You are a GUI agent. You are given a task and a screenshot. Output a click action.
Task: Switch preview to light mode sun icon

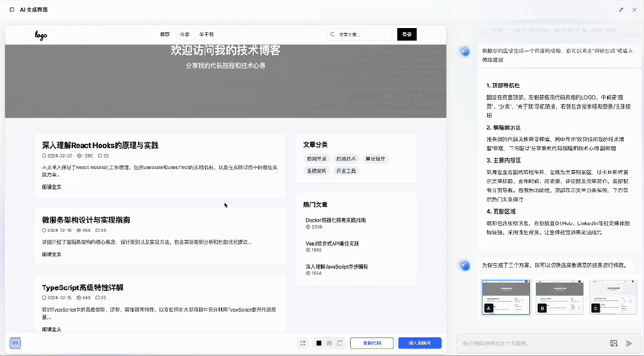click(329, 343)
